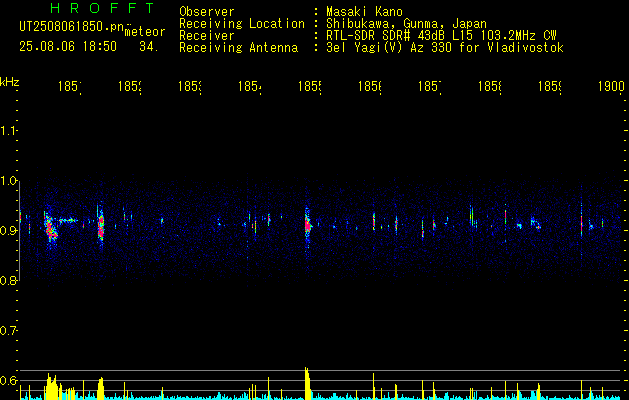The height and width of the screenshot is (400, 629).
Task: Click the 1.0 kHz frequency tick label
Action: pos(8,181)
